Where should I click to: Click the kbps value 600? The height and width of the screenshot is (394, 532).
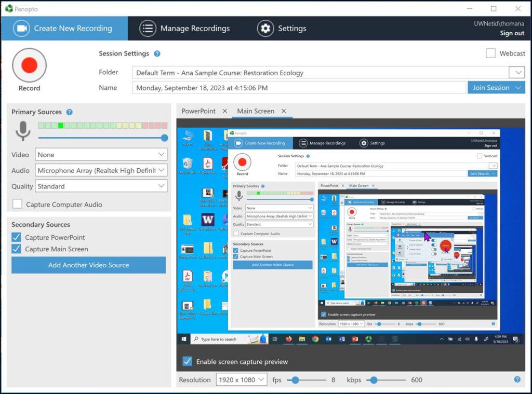(417, 380)
